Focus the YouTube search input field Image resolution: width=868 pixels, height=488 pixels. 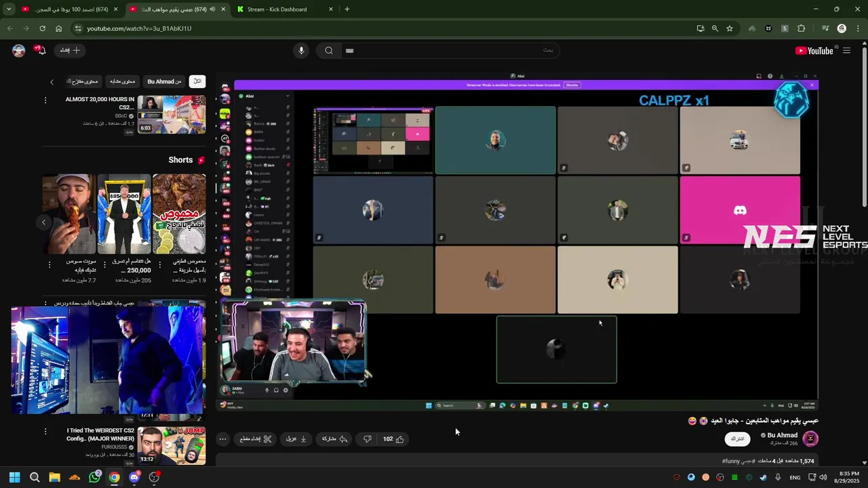pos(449,50)
